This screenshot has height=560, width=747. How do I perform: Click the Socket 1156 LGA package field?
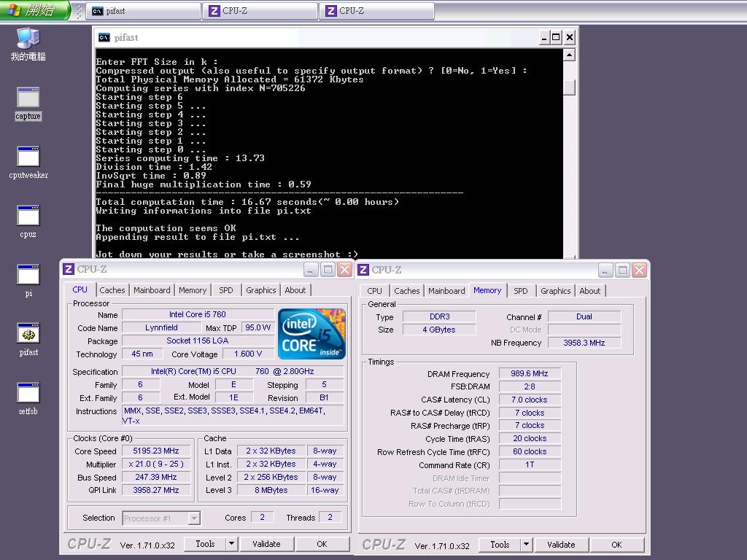[198, 341]
